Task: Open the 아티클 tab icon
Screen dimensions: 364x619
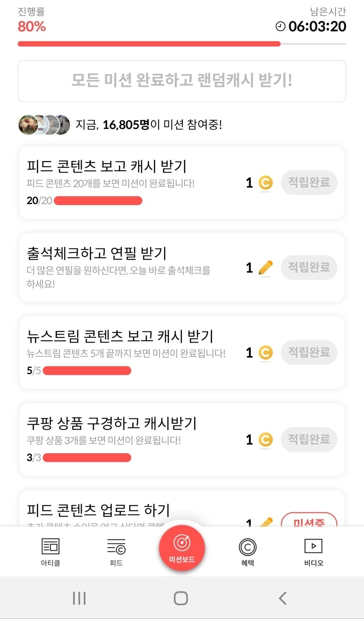Action: click(50, 547)
